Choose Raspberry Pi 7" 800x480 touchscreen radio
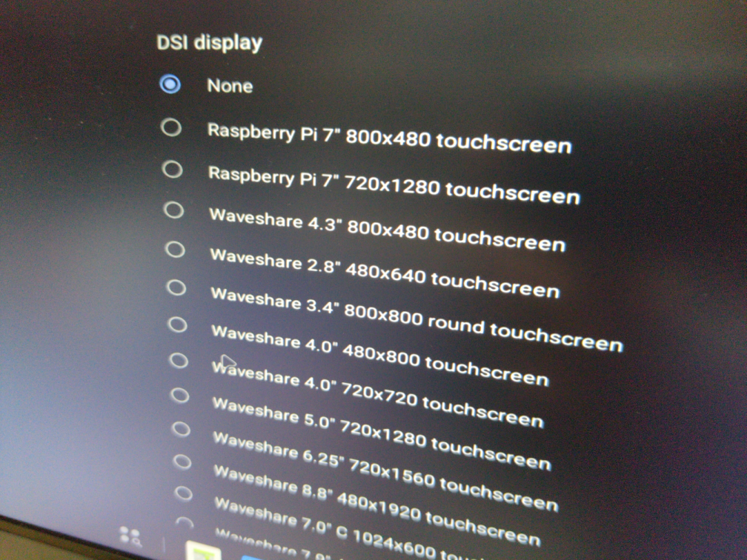The width and height of the screenshot is (747, 560). tap(171, 127)
